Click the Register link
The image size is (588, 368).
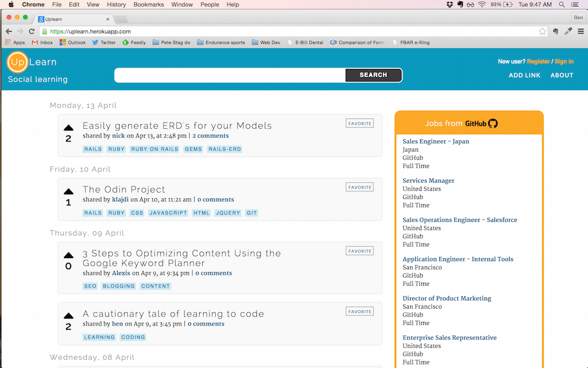(538, 62)
